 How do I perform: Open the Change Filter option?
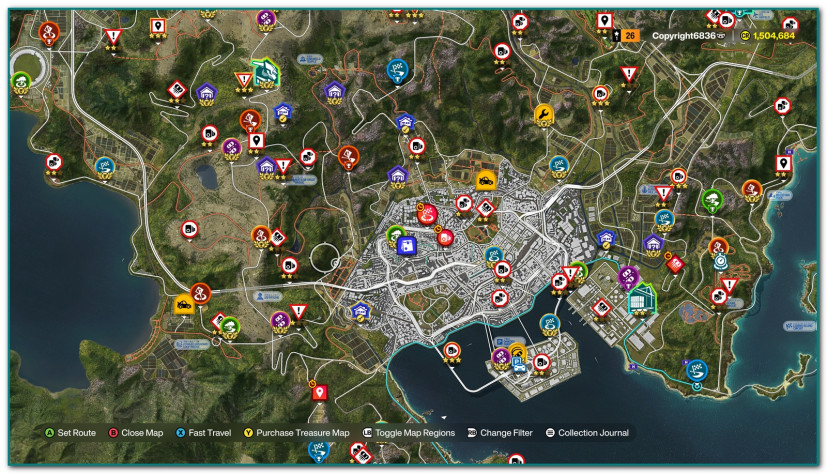point(500,433)
